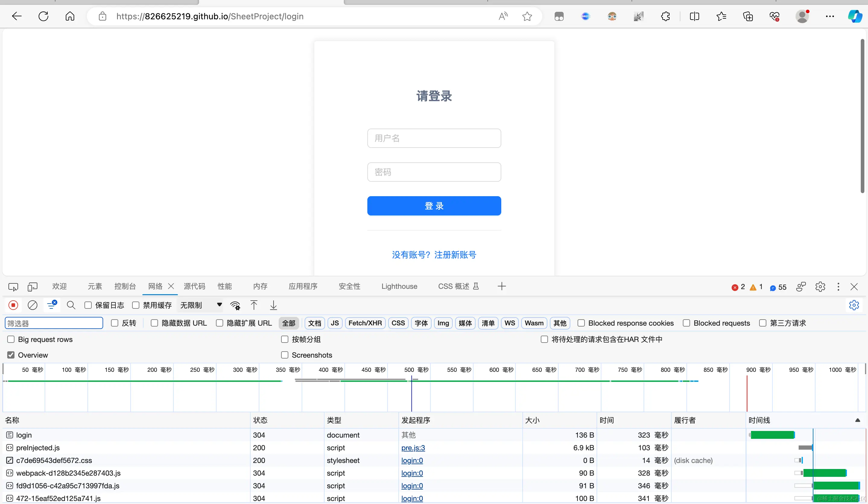Filter requests by CSS type
Screen dimensions: 868x504
point(398,323)
